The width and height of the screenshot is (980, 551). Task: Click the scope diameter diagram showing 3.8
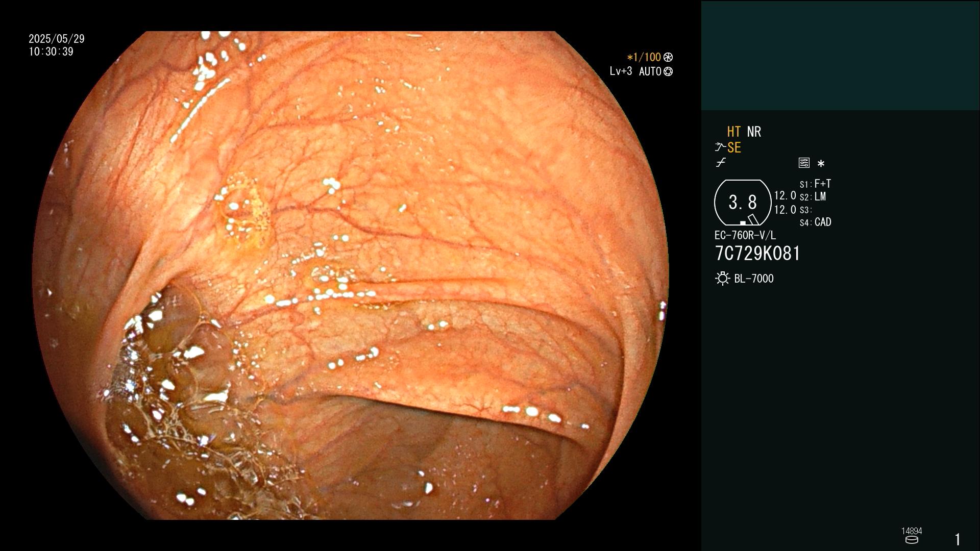click(x=743, y=203)
